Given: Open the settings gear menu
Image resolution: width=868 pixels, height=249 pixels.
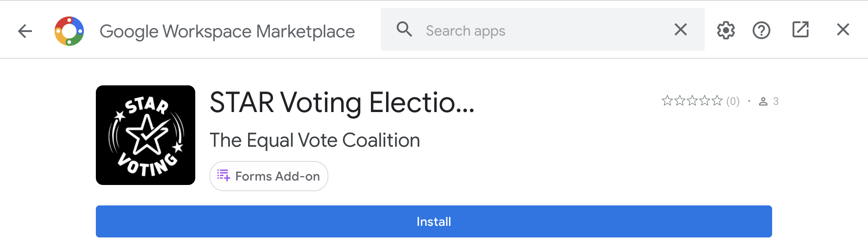Looking at the screenshot, I should coord(726,30).
